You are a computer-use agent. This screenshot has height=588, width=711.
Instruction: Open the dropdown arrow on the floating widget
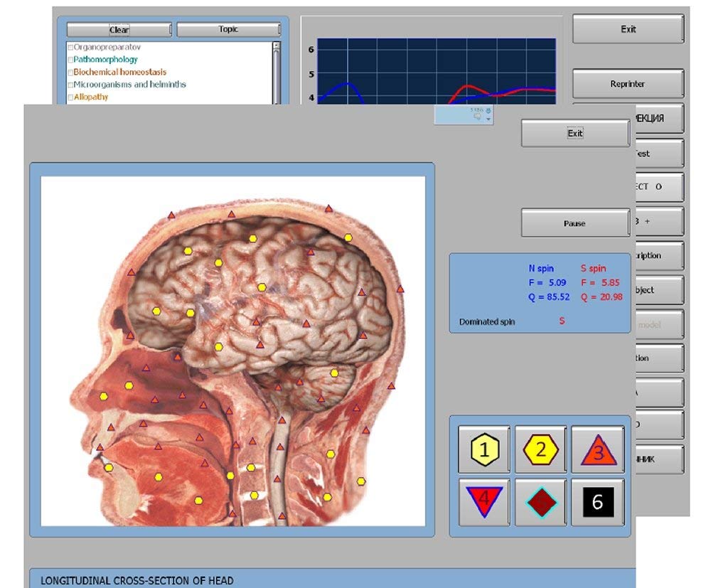point(489,119)
